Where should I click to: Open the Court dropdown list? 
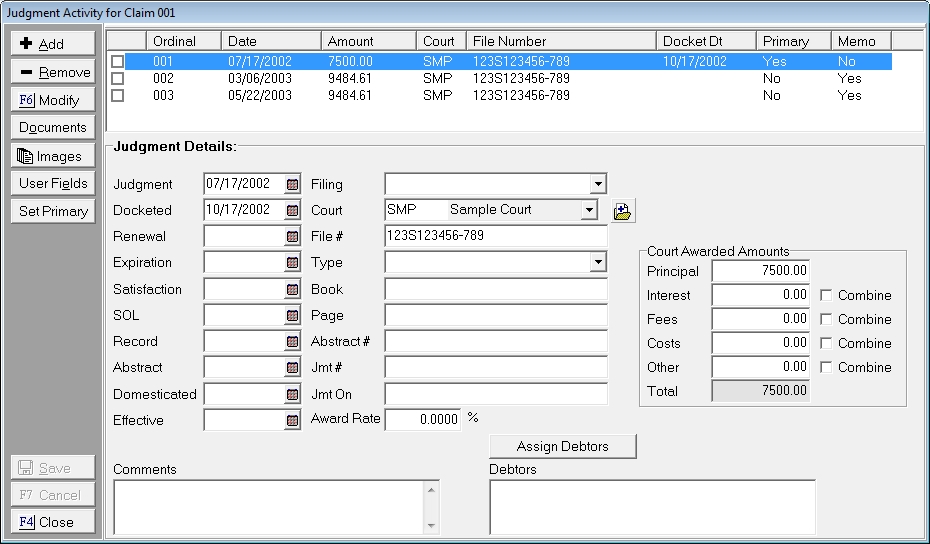[589, 210]
